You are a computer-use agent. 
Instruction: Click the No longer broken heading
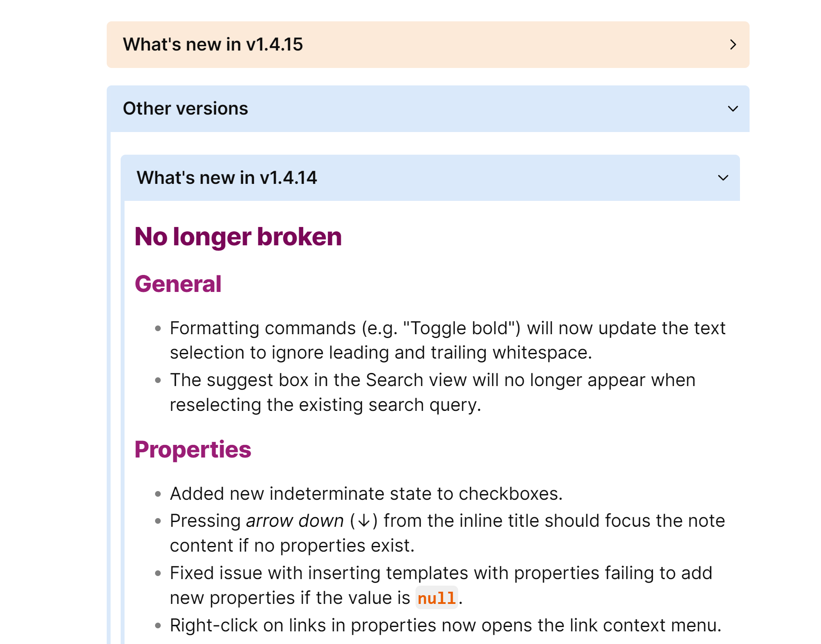click(238, 237)
